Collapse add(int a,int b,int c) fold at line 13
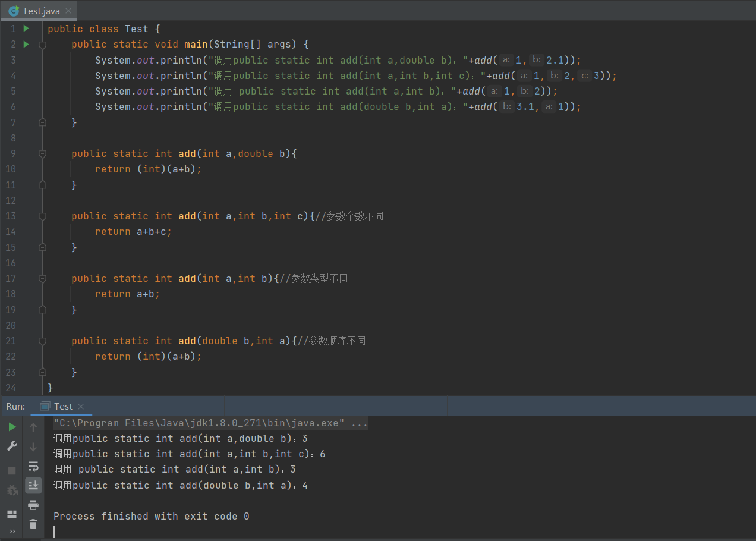The height and width of the screenshot is (541, 756). click(42, 216)
